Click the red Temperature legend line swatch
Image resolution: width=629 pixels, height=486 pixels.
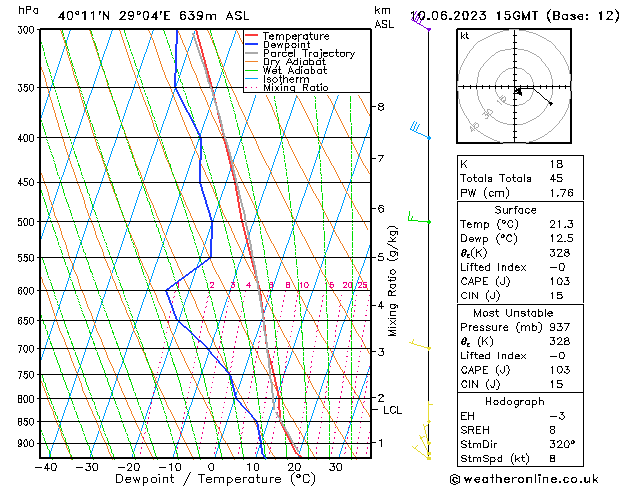click(252, 36)
